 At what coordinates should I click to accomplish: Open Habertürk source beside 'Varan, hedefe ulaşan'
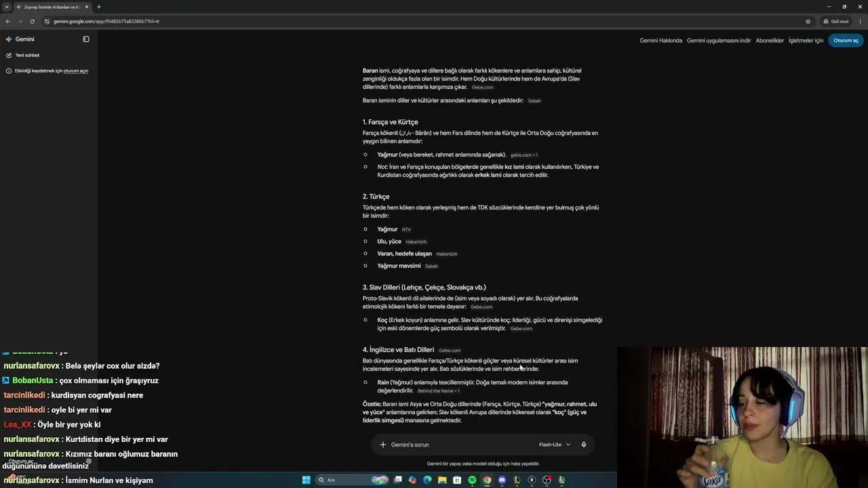point(447,254)
